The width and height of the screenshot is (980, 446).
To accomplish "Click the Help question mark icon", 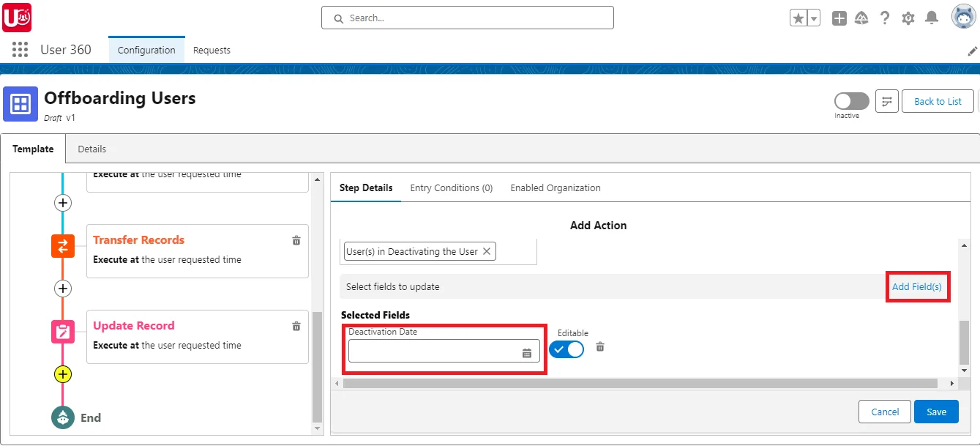I will [884, 17].
